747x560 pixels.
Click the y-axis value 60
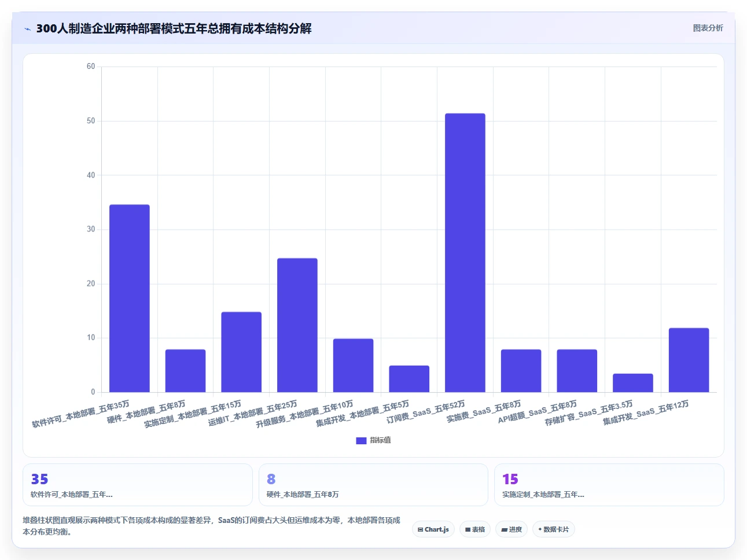pos(91,67)
